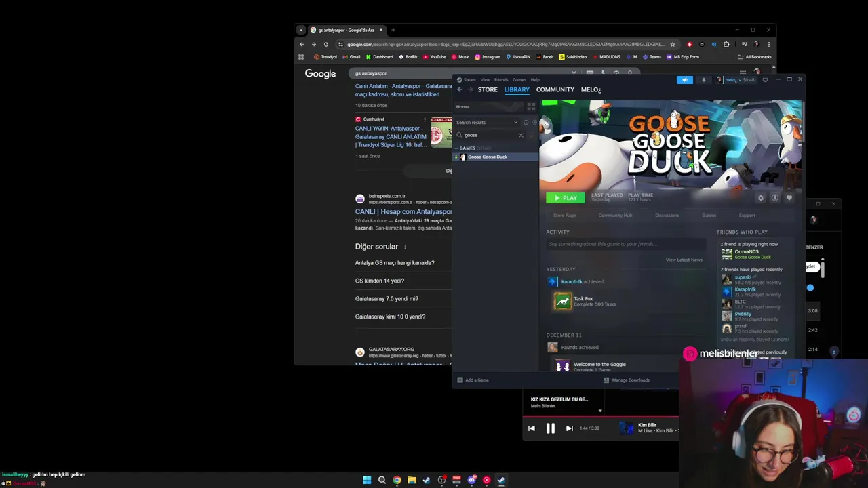Open the Support link
Viewport: 868px width, 488px height.
tap(747, 216)
